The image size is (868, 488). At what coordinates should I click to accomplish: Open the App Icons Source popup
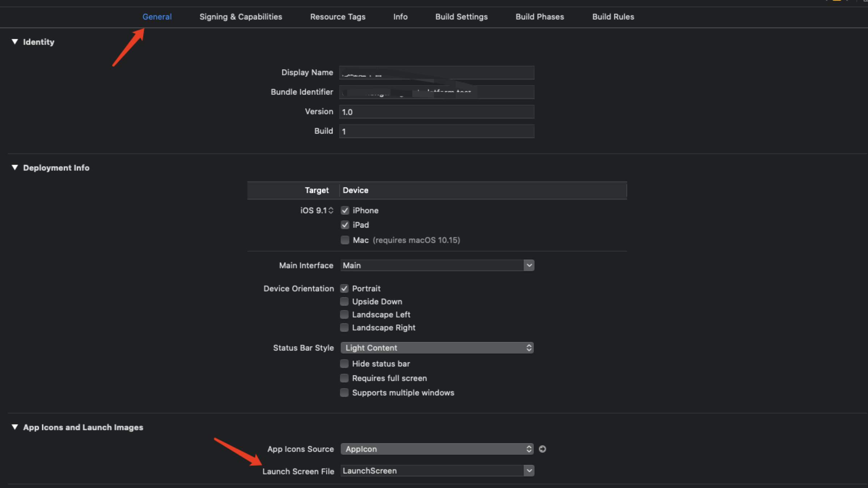(437, 449)
